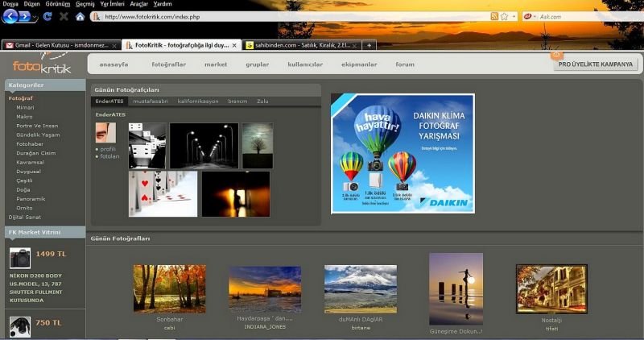
Task: Click the Stop loading X icon
Action: click(x=64, y=16)
